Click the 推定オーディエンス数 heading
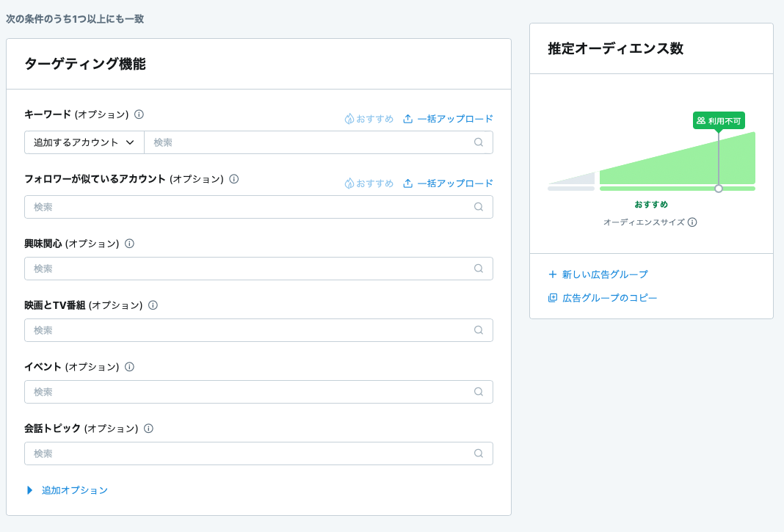 (615, 48)
